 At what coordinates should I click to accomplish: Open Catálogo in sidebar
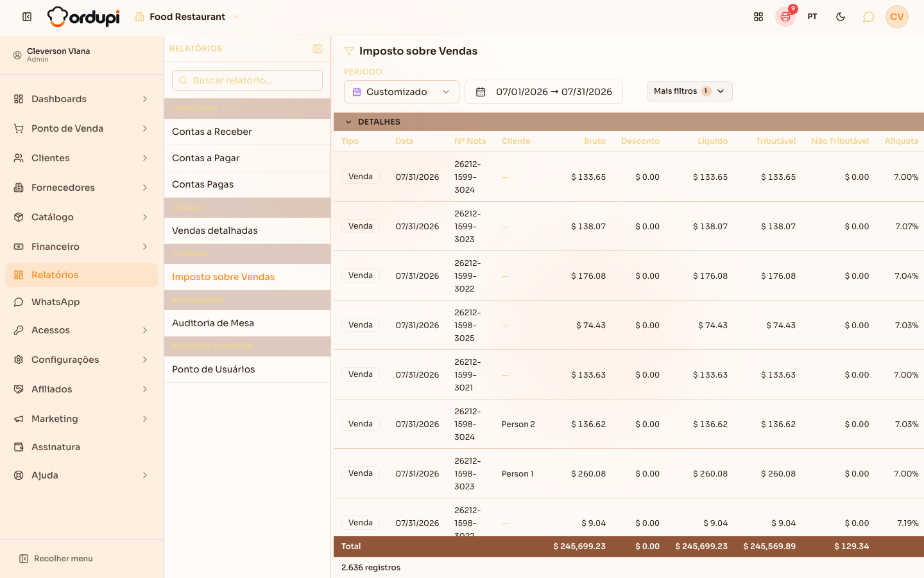(81, 217)
